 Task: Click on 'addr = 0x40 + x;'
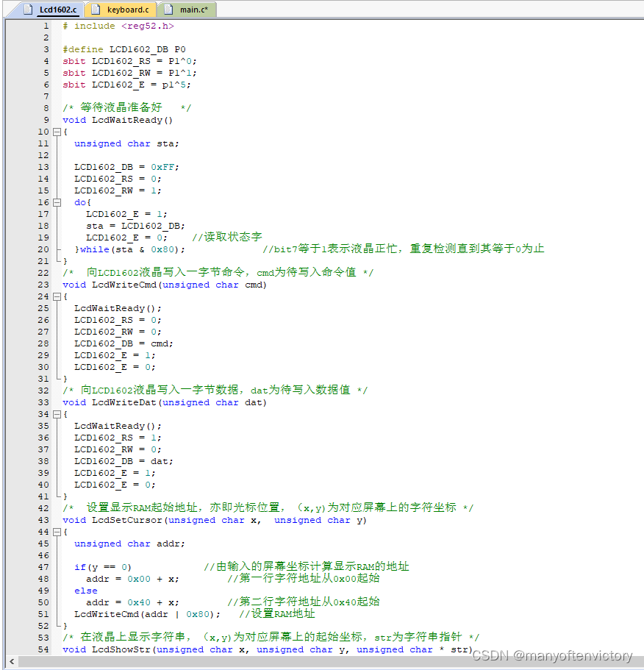(132, 602)
